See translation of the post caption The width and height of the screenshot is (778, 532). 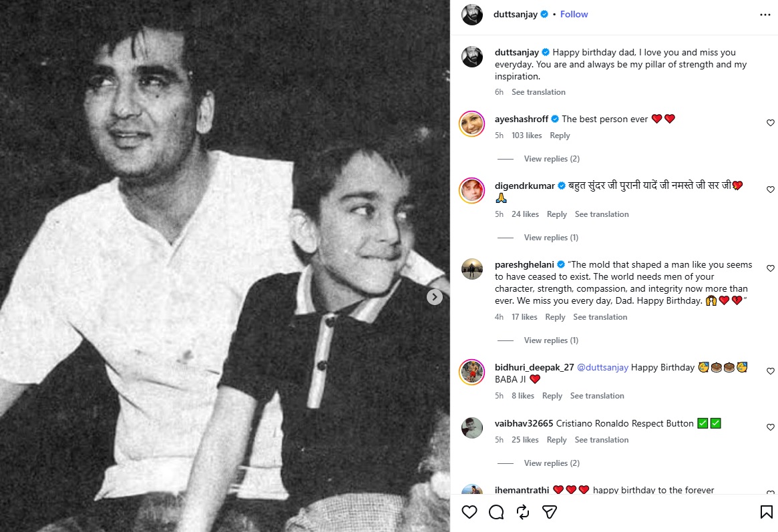[x=538, y=92]
